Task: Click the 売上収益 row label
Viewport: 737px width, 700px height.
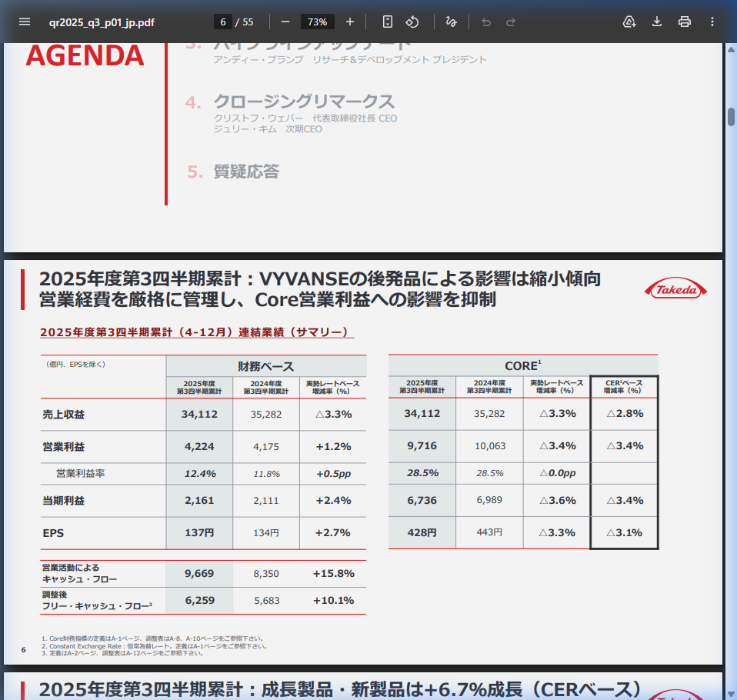Action: [63, 415]
